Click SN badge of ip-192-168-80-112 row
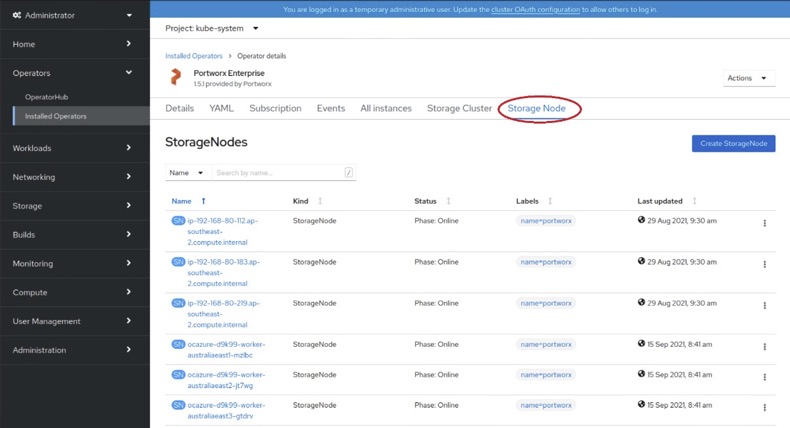790x428 pixels. [x=178, y=220]
